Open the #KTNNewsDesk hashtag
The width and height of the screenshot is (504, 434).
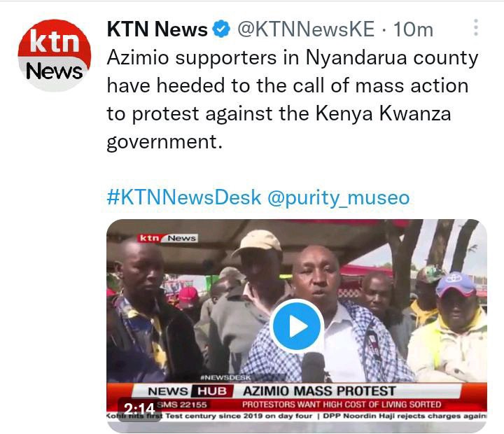point(184,197)
